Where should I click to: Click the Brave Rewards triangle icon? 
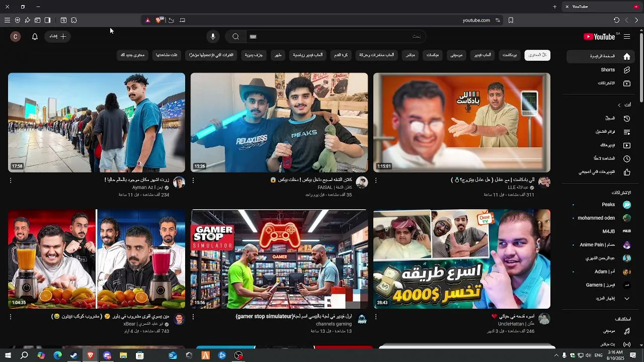147,20
